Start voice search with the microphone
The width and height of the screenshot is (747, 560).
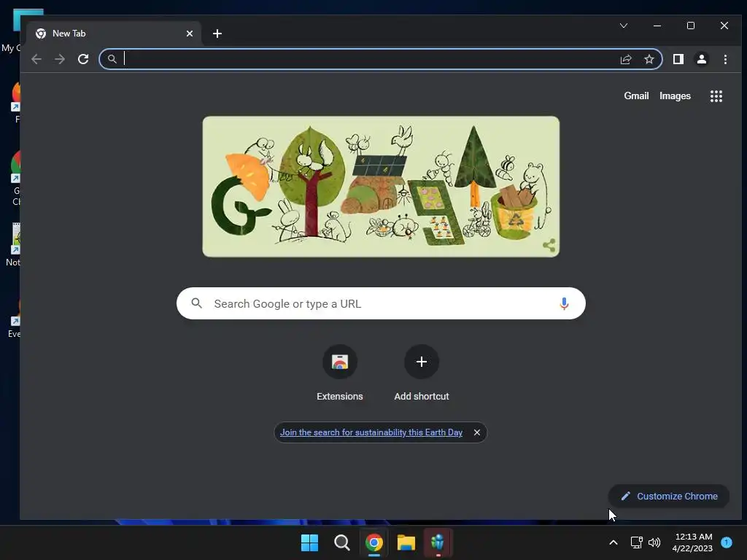click(564, 303)
